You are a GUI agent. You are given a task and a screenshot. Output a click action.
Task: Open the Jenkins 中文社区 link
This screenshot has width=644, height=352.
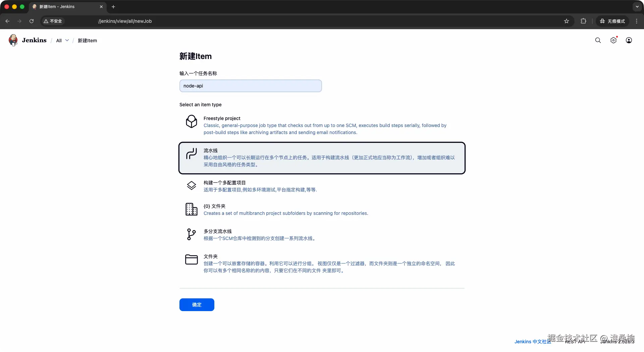(x=533, y=342)
